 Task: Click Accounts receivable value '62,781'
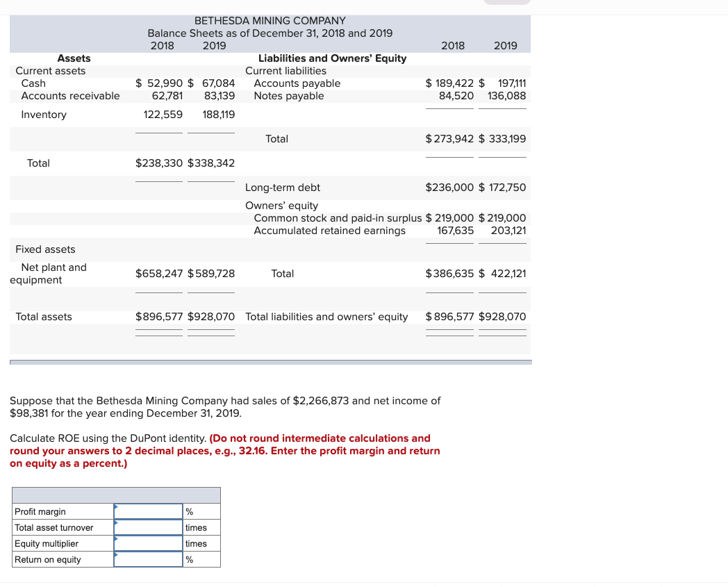coord(167,96)
